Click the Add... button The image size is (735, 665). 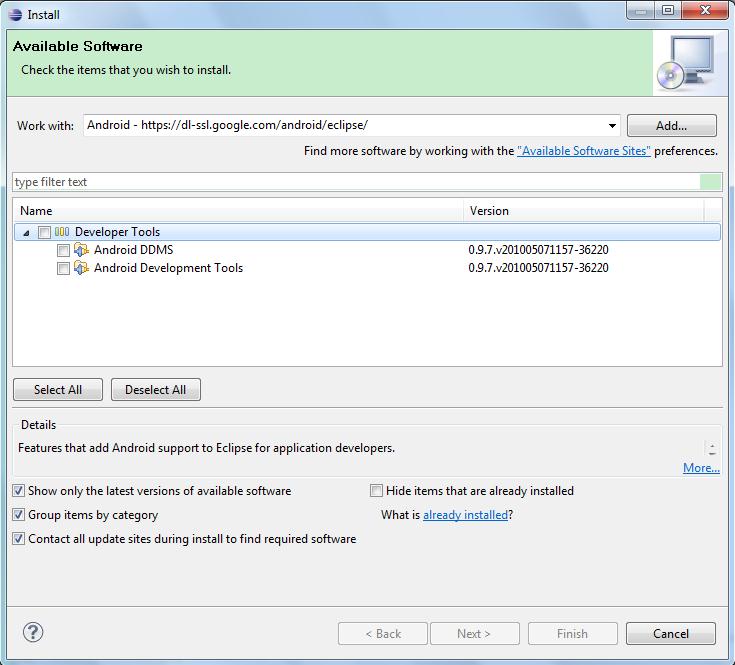pyautogui.click(x=671, y=126)
